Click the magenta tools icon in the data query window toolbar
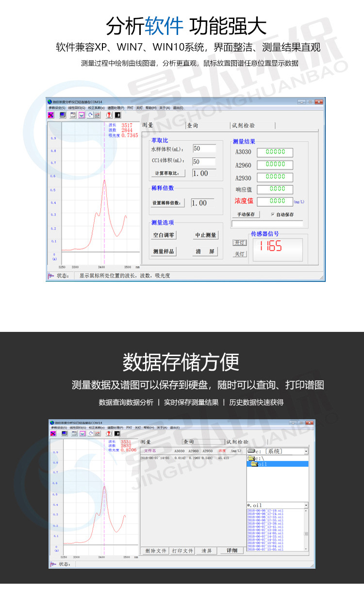 [53, 433]
